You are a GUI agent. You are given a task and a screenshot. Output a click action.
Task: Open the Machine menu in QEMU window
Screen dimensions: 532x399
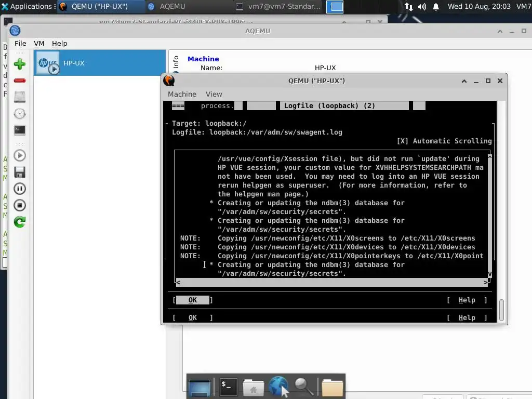[x=182, y=95]
